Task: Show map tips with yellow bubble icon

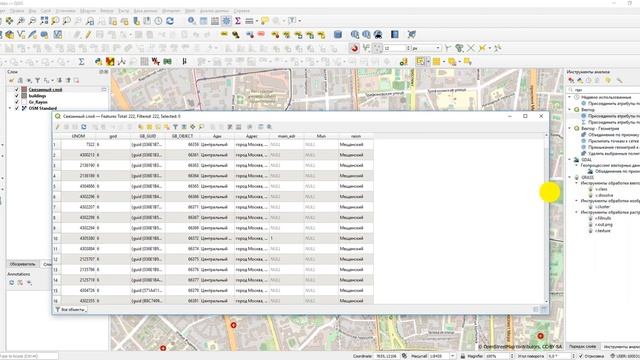Action: (265, 20)
